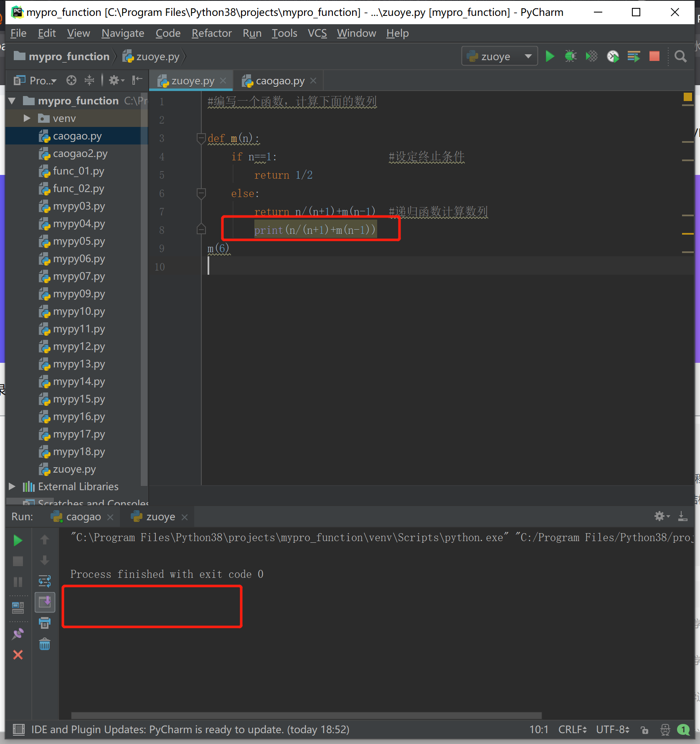The height and width of the screenshot is (744, 700).
Task: Hide the Run panel with the download-style icon
Action: 682,516
